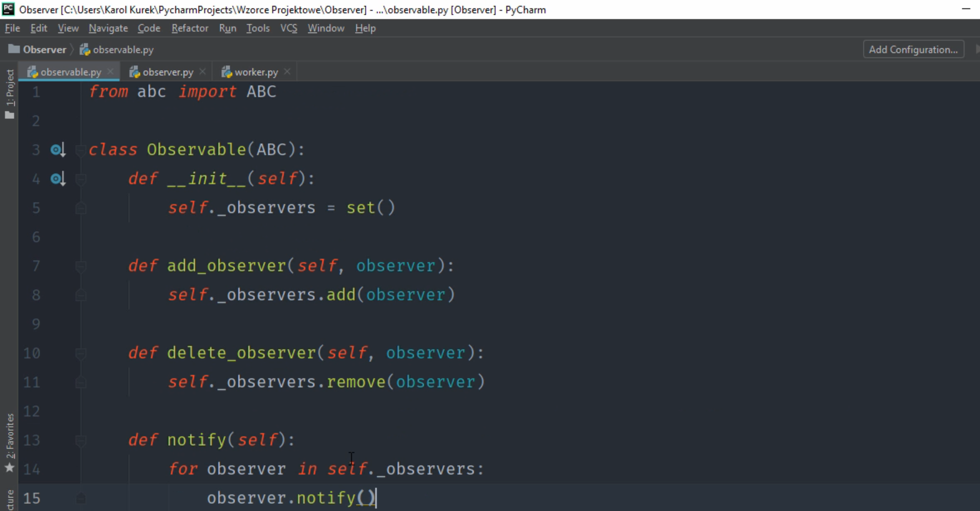Click the overridden-method gutter marker on line 4
This screenshot has height=511, width=980.
pyautogui.click(x=58, y=179)
